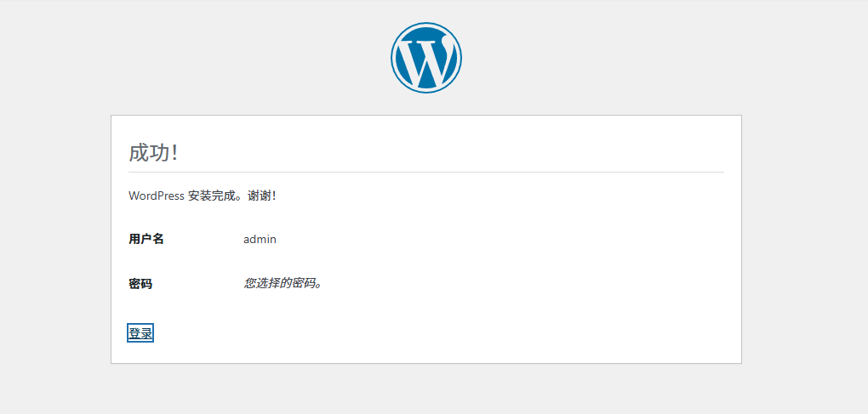The width and height of the screenshot is (868, 414).
Task: Click the divider line under the 成功! heading
Action: [425, 172]
